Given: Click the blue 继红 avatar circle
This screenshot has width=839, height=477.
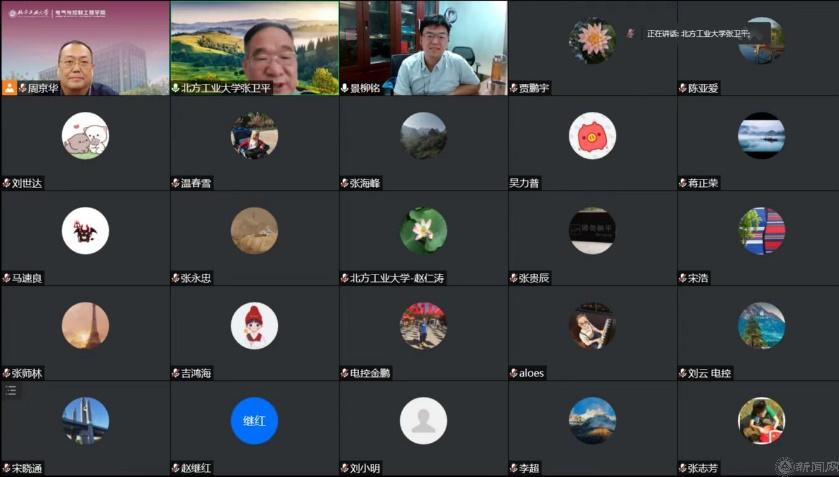Looking at the screenshot, I should point(254,421).
